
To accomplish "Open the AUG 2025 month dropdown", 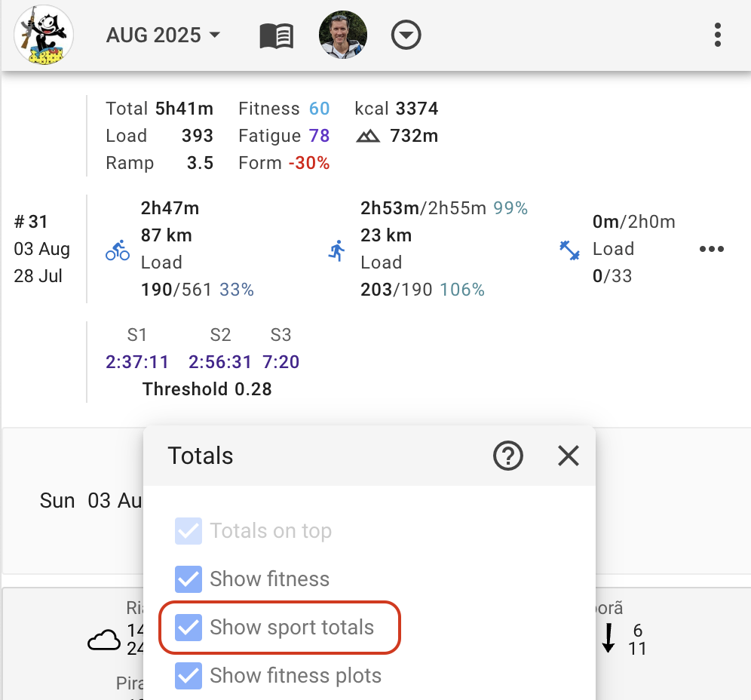I will tap(163, 35).
